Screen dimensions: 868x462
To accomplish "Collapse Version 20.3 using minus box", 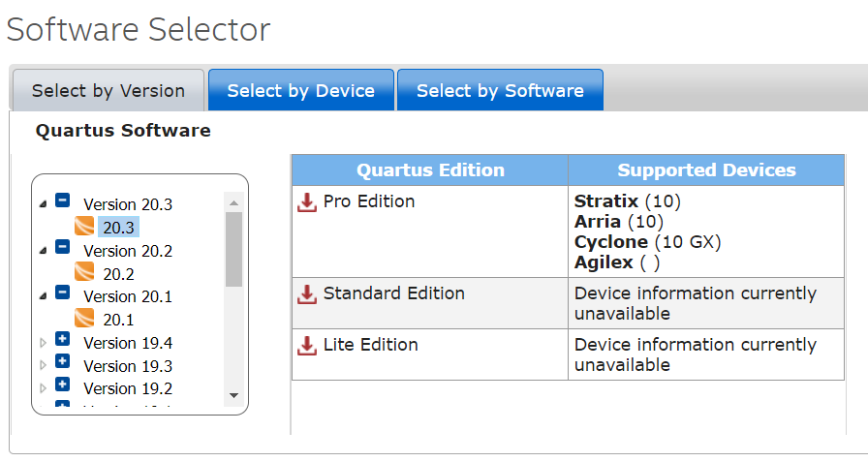I will click(63, 201).
